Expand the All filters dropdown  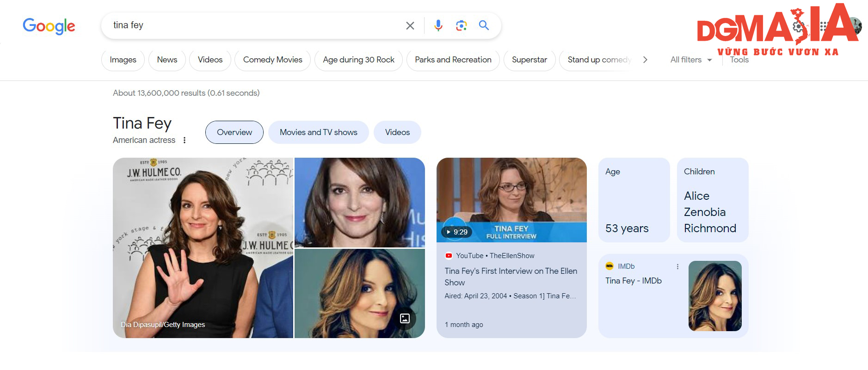coord(691,60)
